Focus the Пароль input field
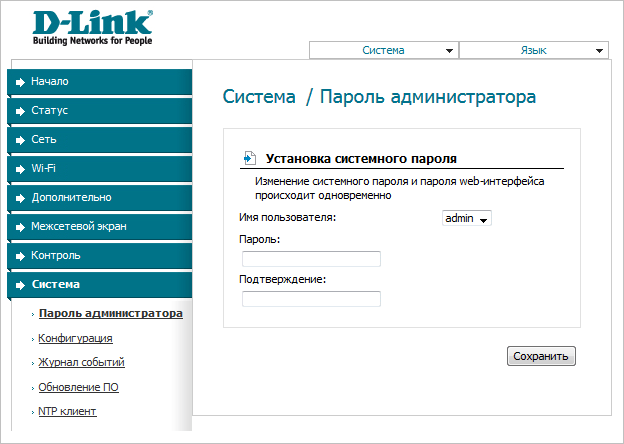This screenshot has height=444, width=624. coord(311,259)
